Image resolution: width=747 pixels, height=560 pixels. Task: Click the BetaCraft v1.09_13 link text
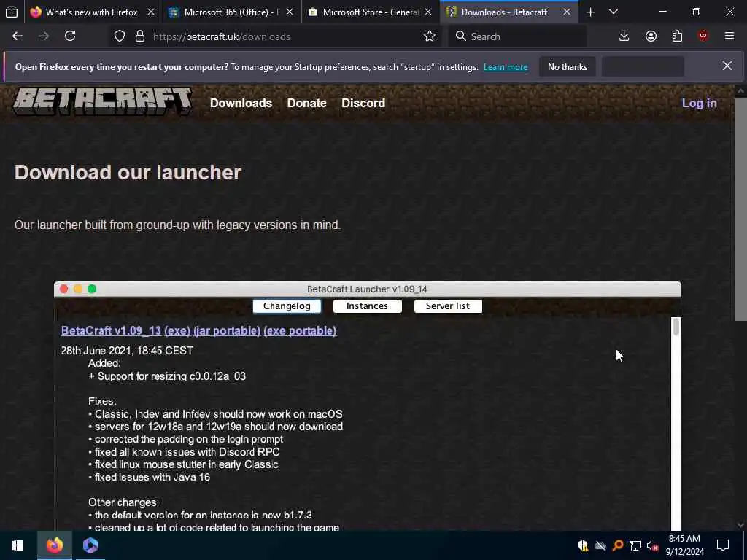[x=111, y=330]
